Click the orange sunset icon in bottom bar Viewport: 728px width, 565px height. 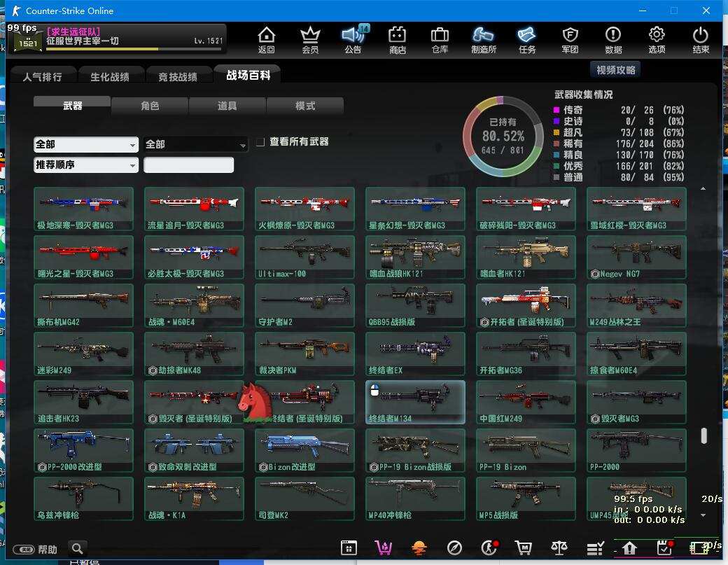[x=419, y=547]
